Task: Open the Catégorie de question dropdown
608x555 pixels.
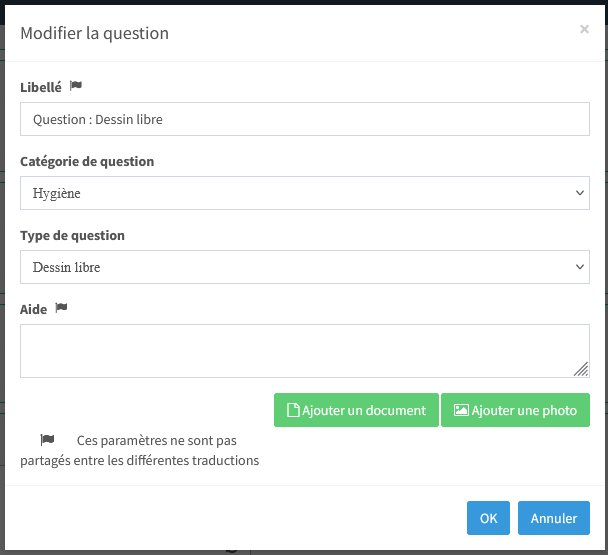Action: click(x=305, y=193)
